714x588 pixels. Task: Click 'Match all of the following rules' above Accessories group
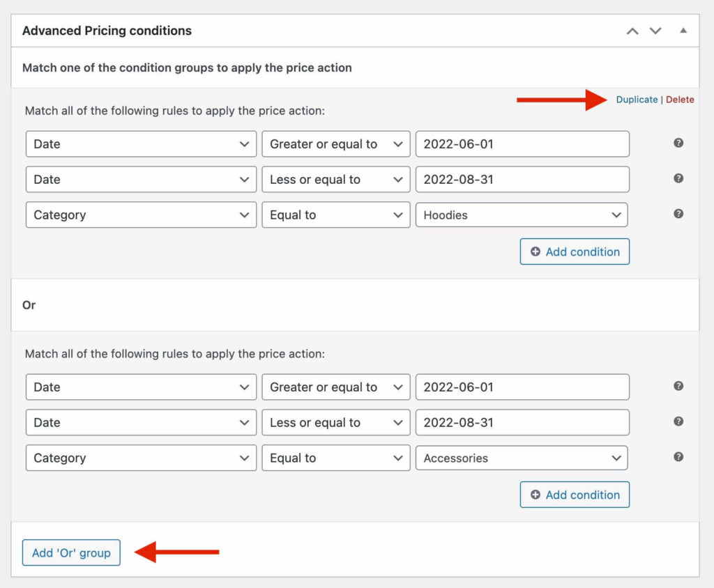click(x=175, y=354)
